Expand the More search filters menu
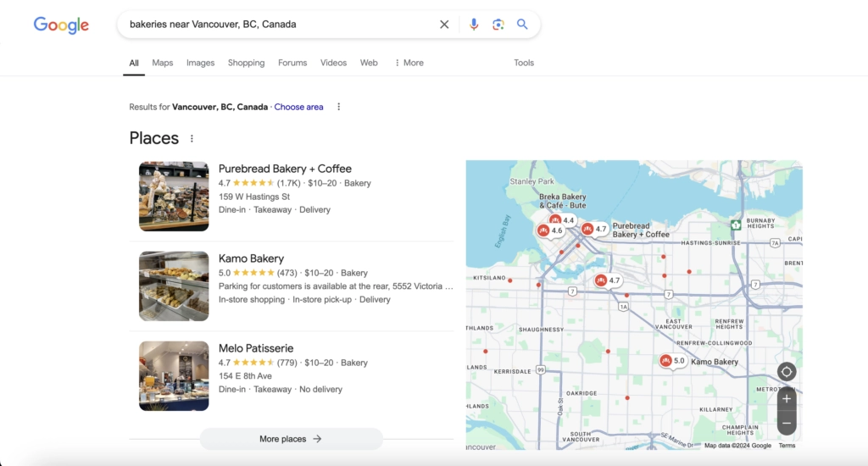The width and height of the screenshot is (868, 466). pyautogui.click(x=409, y=63)
